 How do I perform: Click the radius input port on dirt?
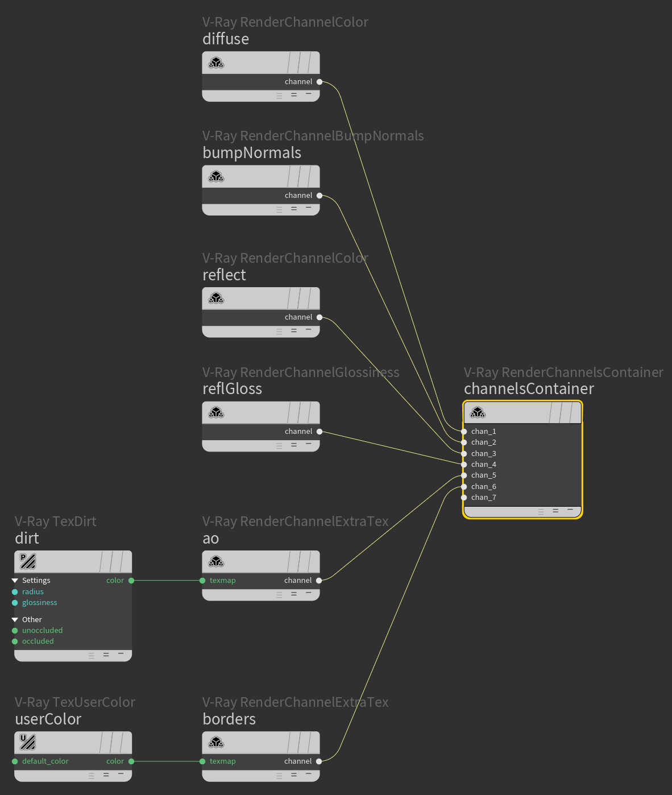[15, 592]
